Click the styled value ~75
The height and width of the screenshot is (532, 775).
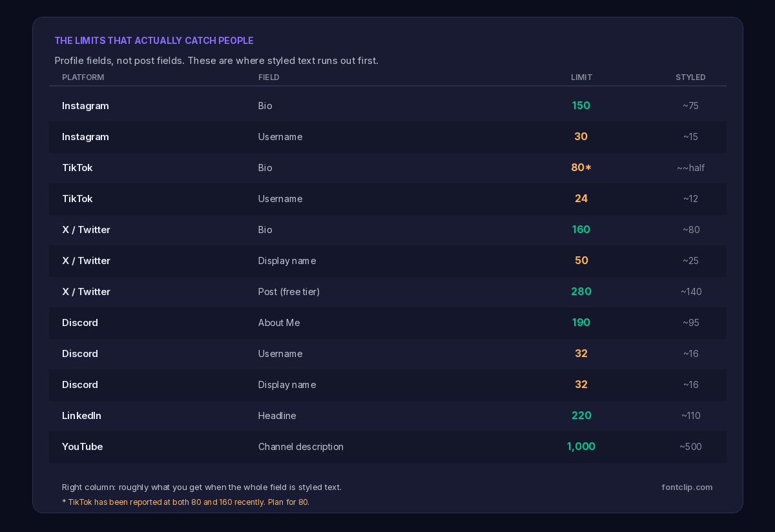[690, 106]
